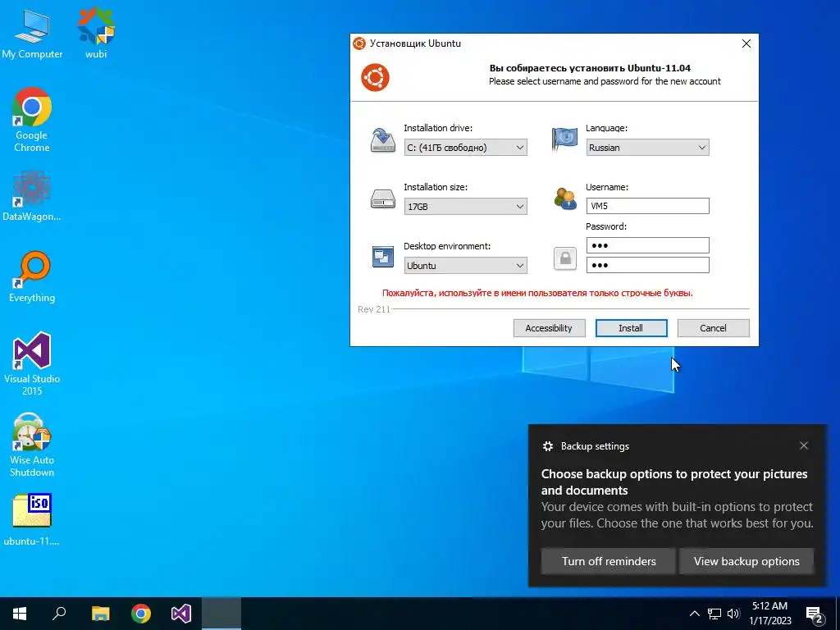Open the My Computer desktop icon
The width and height of the screenshot is (840, 630).
point(32,33)
